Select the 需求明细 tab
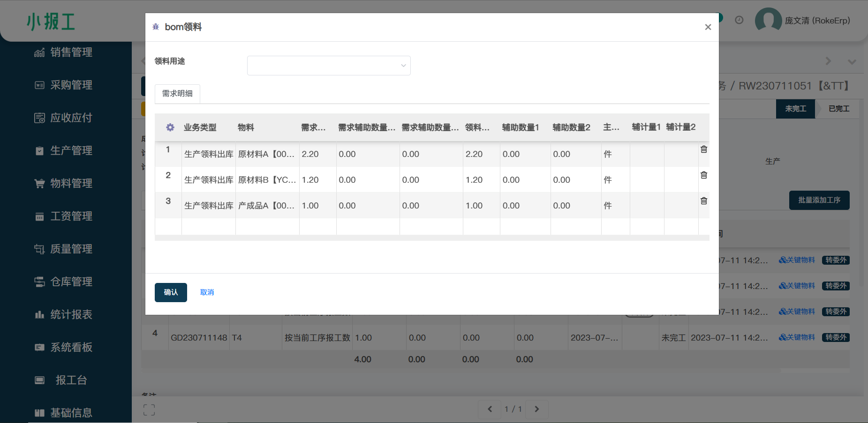Viewport: 868px width, 423px height. pos(177,94)
